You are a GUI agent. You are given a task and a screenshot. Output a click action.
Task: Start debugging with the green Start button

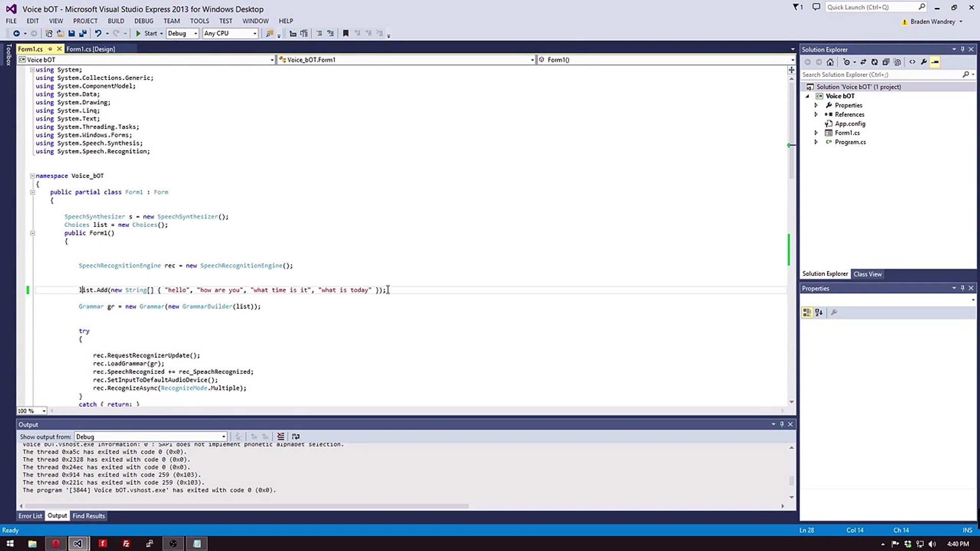click(146, 33)
